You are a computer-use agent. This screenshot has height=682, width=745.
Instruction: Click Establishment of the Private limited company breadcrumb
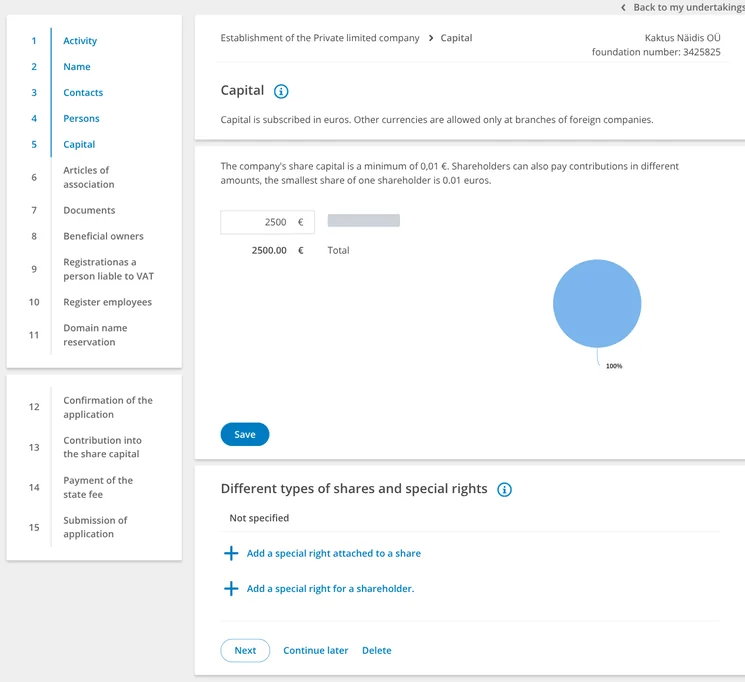coord(320,38)
